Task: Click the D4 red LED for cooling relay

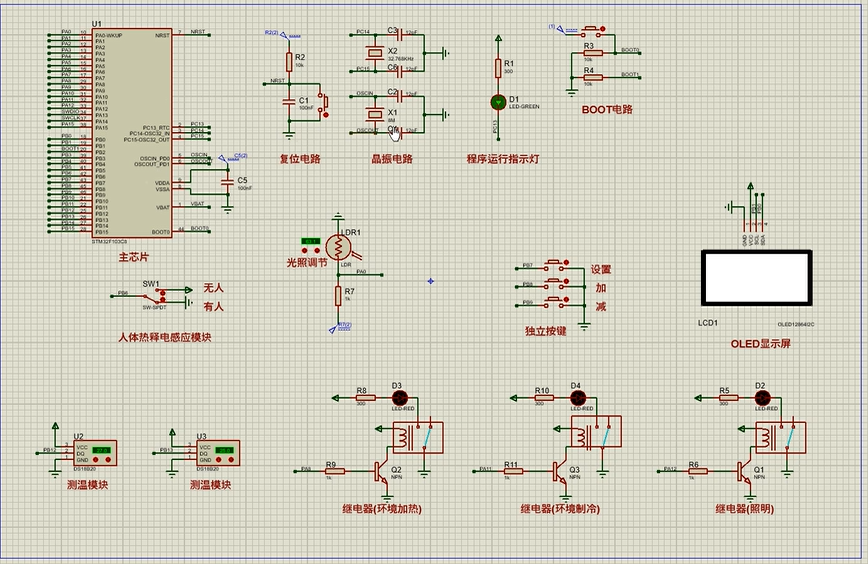Action: [575, 398]
